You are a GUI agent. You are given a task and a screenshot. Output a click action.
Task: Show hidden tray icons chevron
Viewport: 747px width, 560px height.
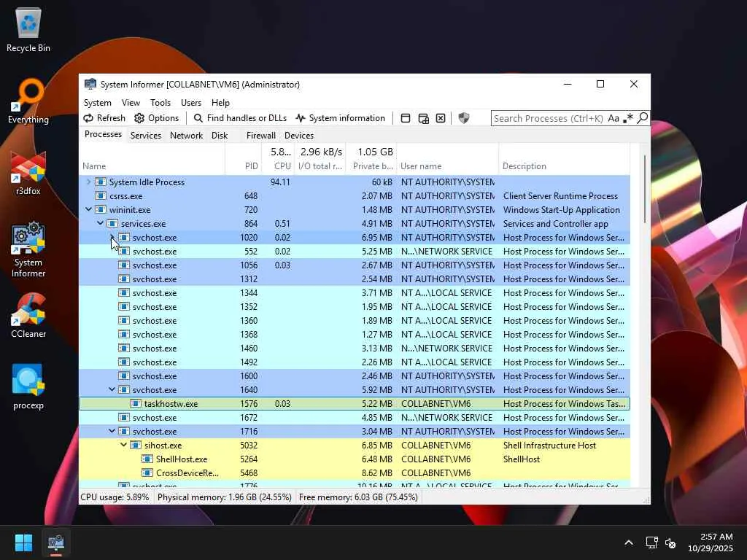[629, 542]
